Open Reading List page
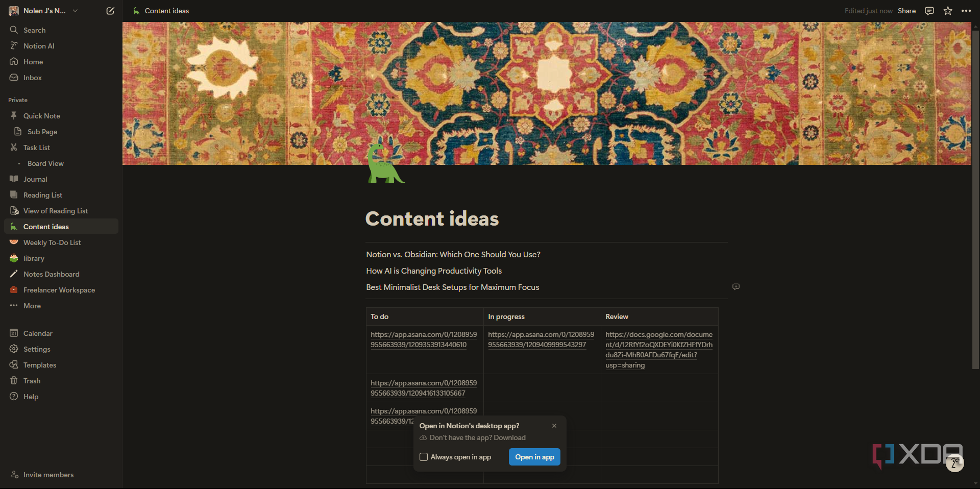Viewport: 980px width, 489px height. (x=61, y=195)
